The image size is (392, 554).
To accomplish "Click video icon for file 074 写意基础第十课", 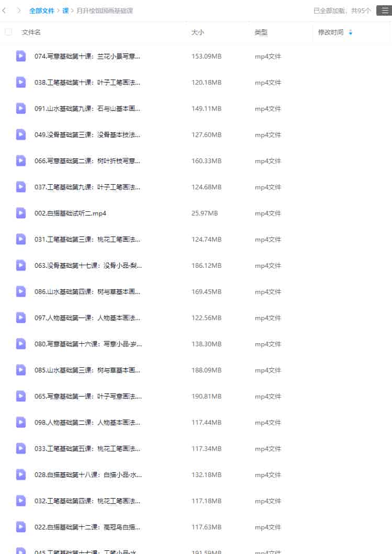I will (x=21, y=56).
